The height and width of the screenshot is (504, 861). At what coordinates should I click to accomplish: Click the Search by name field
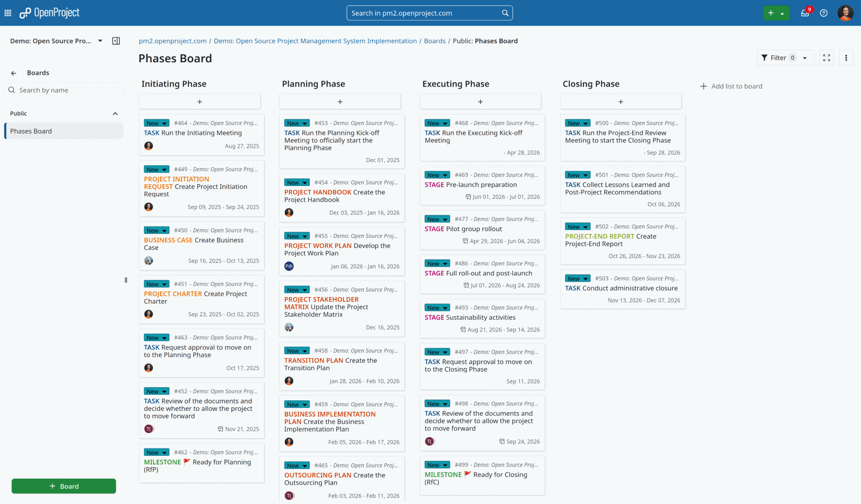click(64, 90)
